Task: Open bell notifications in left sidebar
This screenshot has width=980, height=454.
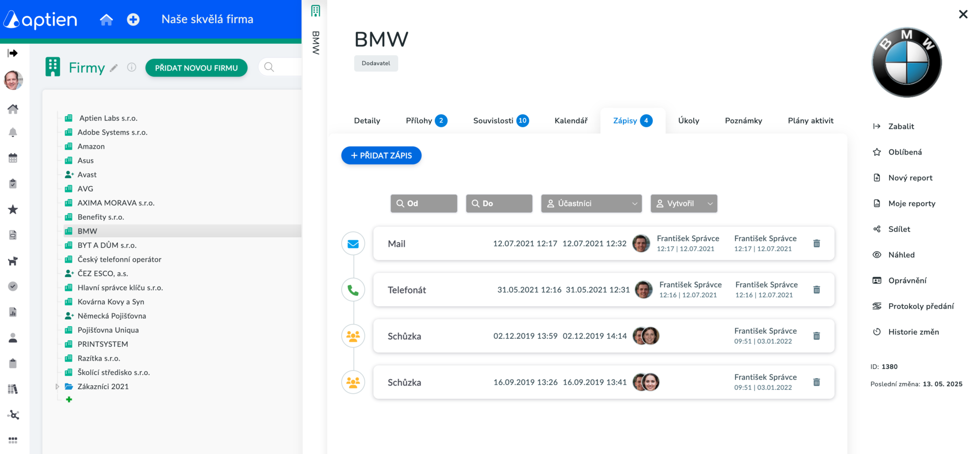Action: (13, 133)
